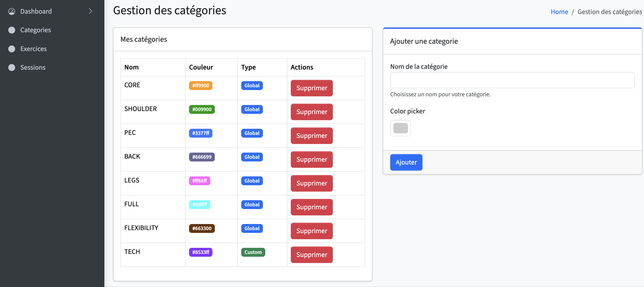This screenshot has width=644, height=287.
Task: Remove the LEGS category row
Action: coord(312,183)
